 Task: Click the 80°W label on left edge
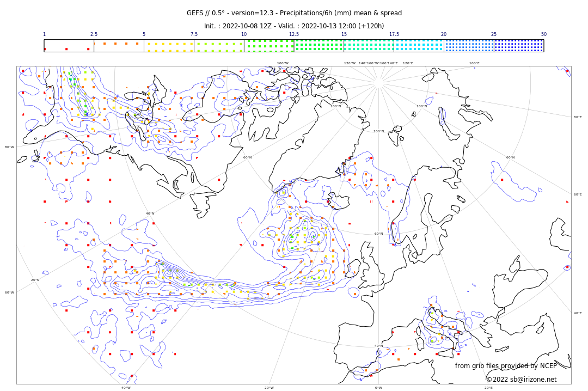(x=9, y=147)
